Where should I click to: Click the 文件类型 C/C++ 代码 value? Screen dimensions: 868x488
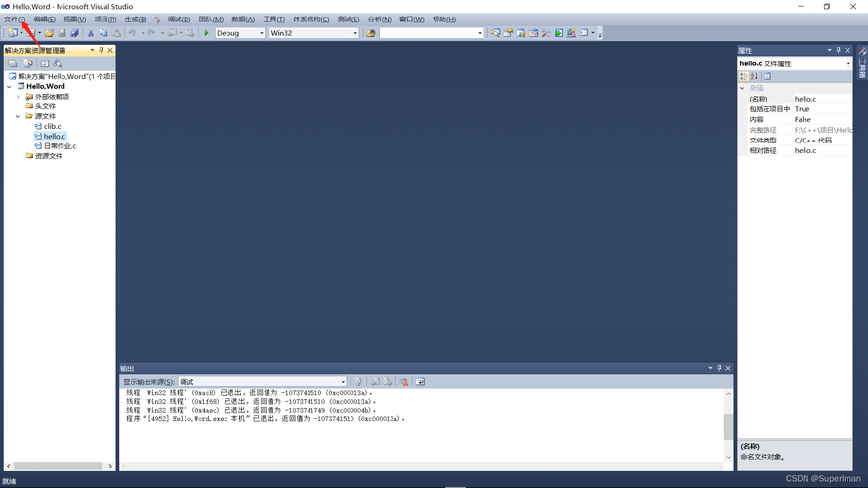[x=823, y=141]
